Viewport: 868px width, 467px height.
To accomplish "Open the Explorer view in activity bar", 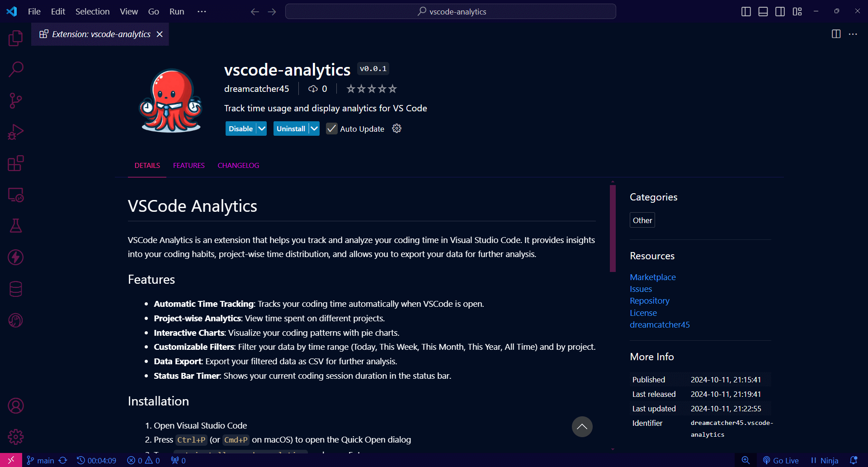I will click(16, 38).
